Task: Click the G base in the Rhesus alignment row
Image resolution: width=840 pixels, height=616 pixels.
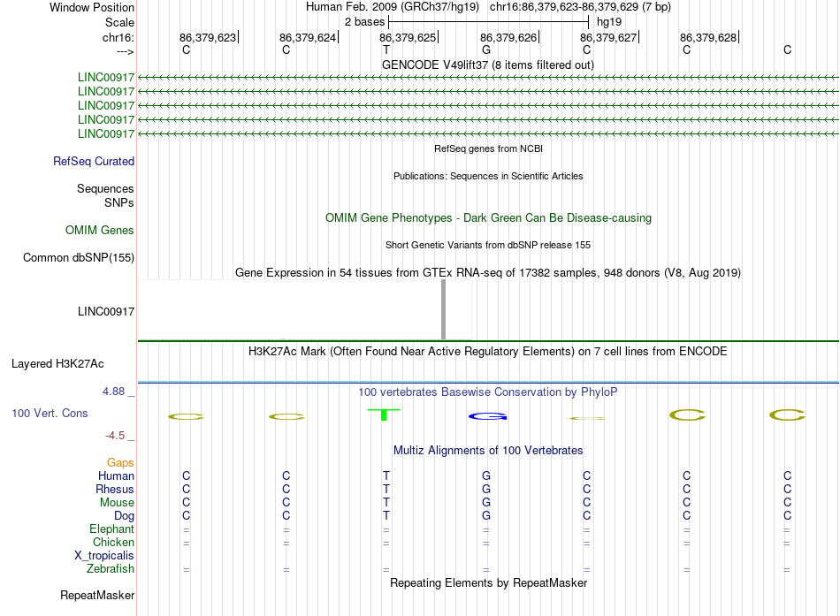Action: 486,489
